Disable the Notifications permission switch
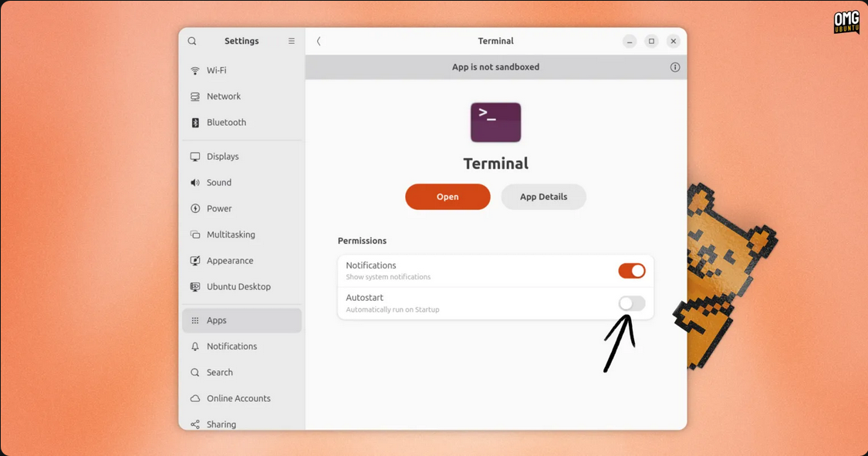Image resolution: width=868 pixels, height=456 pixels. coord(632,271)
